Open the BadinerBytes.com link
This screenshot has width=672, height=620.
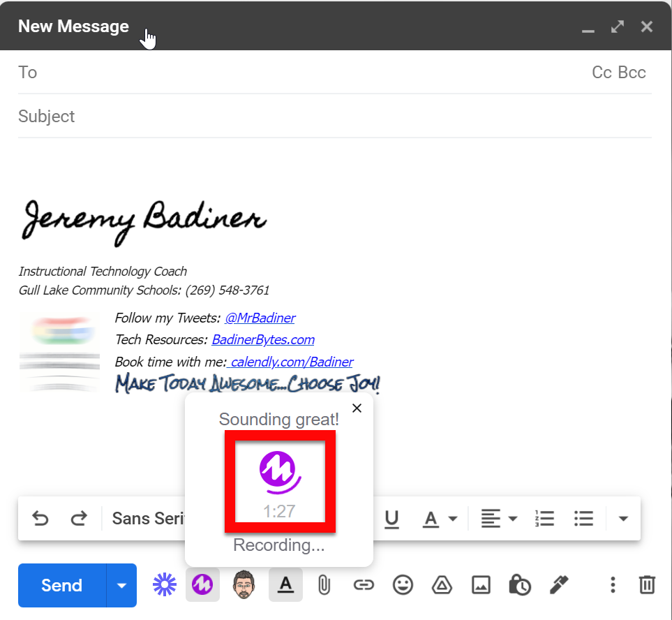[x=263, y=339]
